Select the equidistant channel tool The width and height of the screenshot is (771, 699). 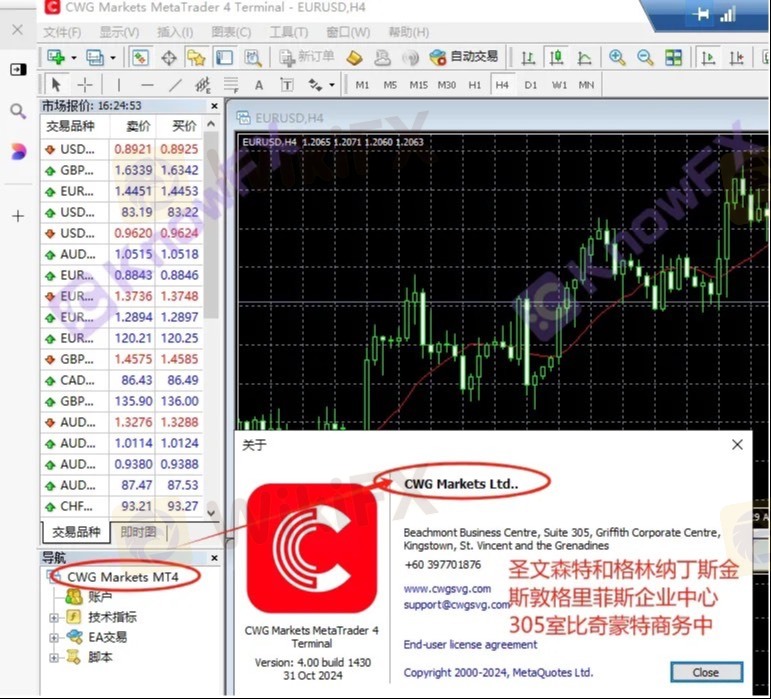point(203,85)
